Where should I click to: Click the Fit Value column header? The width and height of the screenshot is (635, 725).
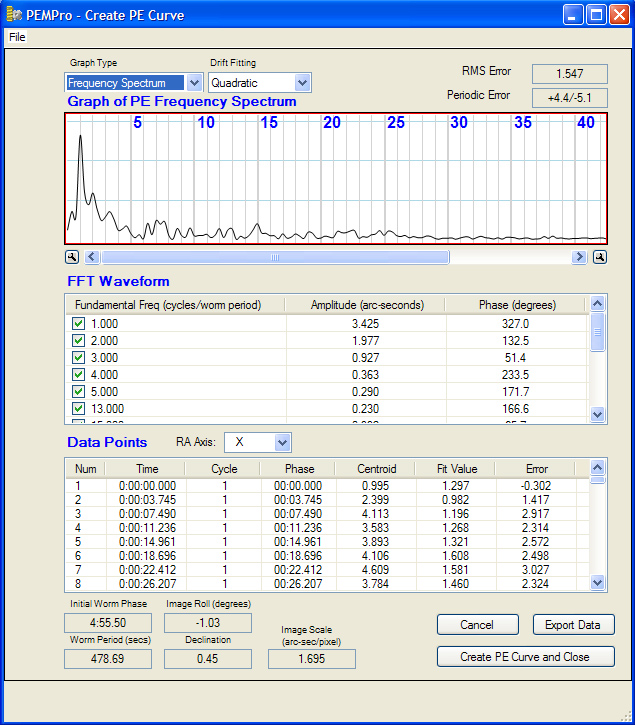click(456, 469)
